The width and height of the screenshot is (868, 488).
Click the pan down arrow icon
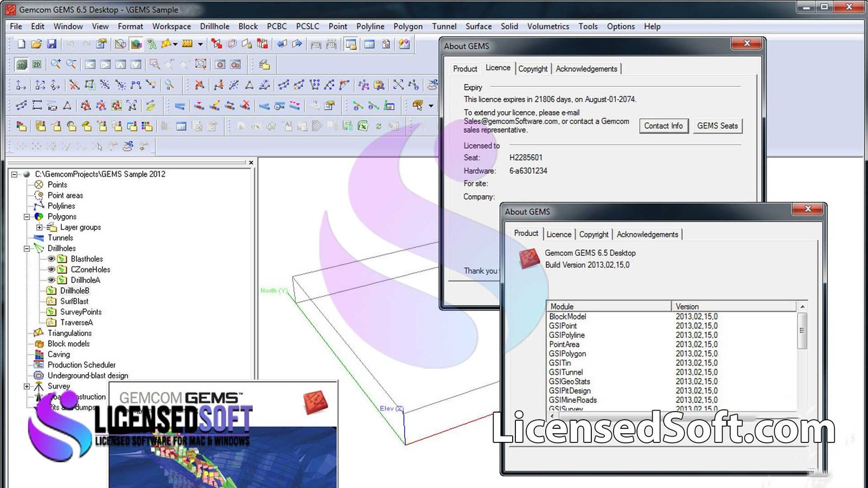(136, 65)
